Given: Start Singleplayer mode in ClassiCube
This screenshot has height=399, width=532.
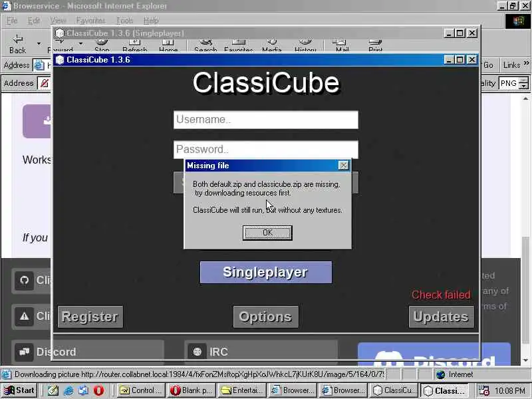Looking at the screenshot, I should 265,272.
